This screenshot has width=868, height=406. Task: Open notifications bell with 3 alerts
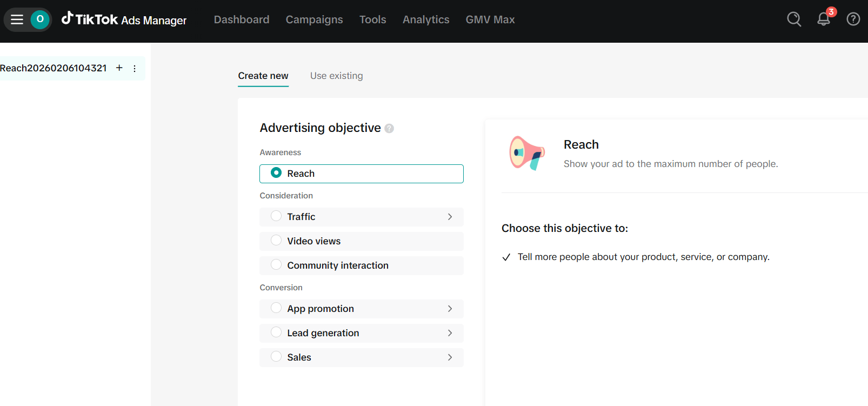point(823,19)
